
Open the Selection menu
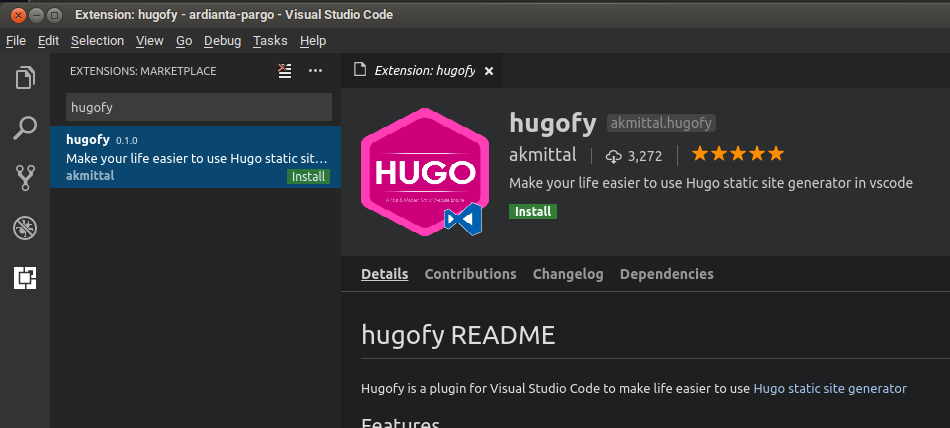point(98,41)
